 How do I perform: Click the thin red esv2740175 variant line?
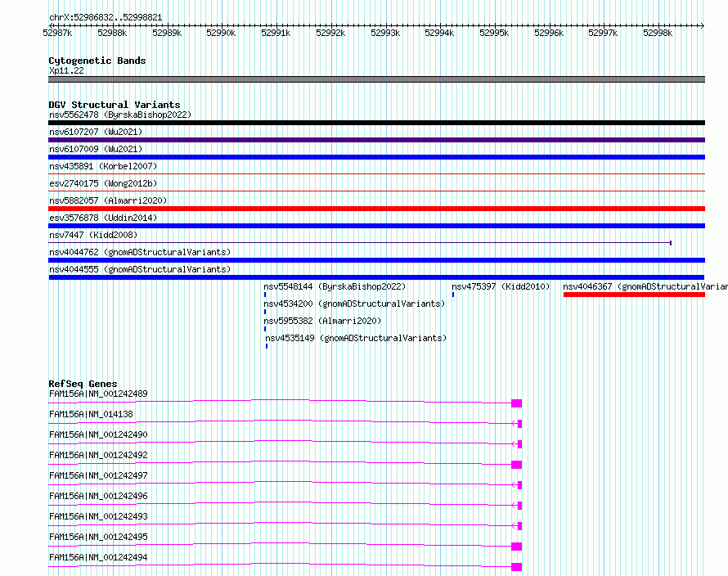pyautogui.click(x=376, y=191)
